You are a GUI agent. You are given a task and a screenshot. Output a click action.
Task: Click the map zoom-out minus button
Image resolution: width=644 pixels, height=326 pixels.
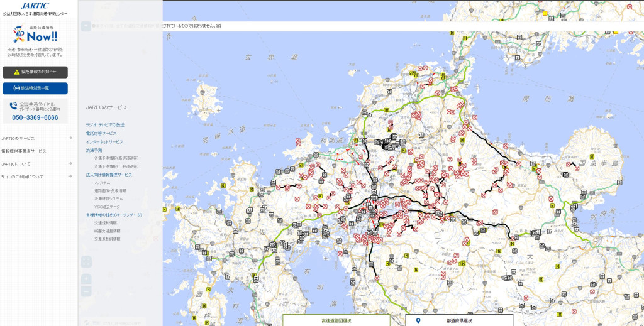point(86,291)
